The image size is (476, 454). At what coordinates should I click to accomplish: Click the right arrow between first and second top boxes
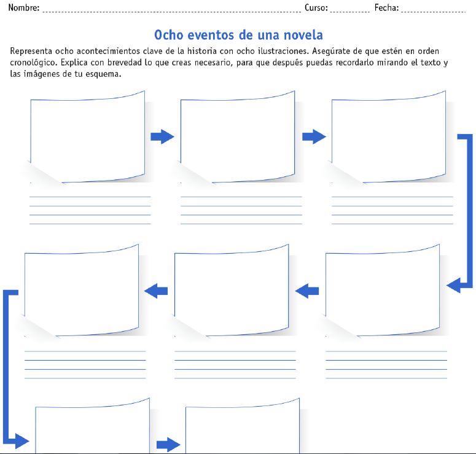[162, 137]
